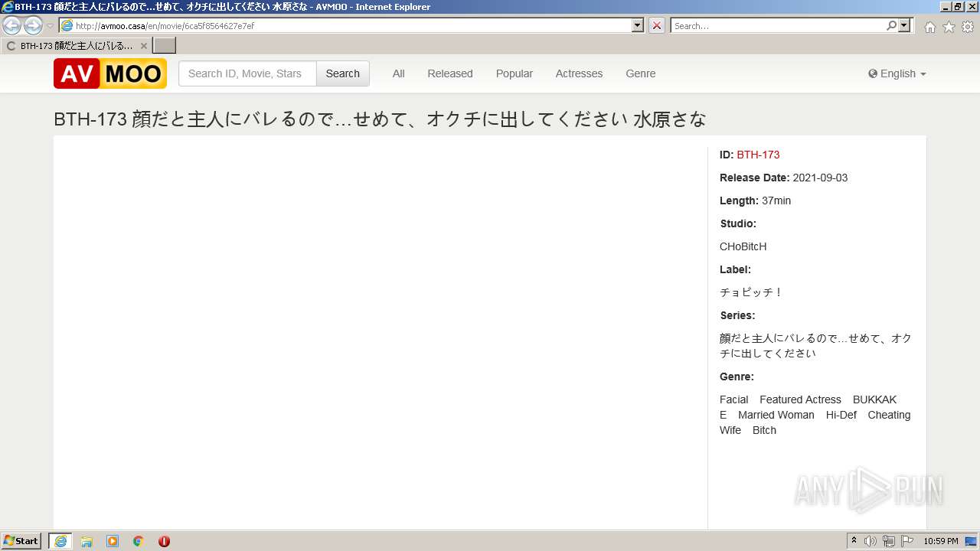Open the IE Home icon
The height and width of the screenshot is (551, 980).
[929, 27]
